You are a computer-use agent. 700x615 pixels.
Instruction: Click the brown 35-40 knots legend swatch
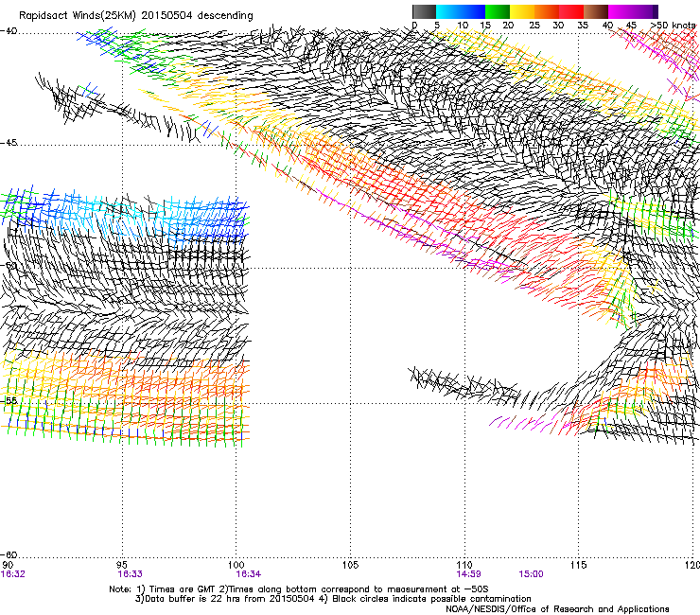[x=596, y=11]
